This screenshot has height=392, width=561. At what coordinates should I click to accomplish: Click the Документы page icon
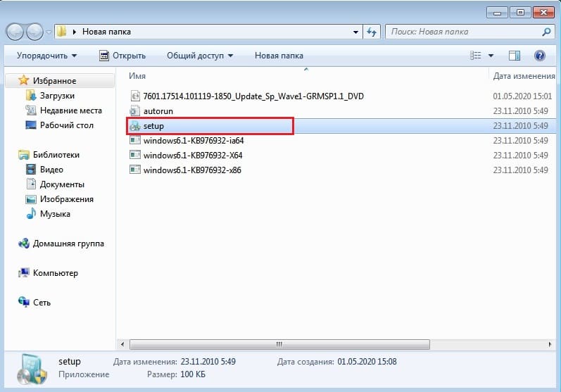[x=31, y=184]
